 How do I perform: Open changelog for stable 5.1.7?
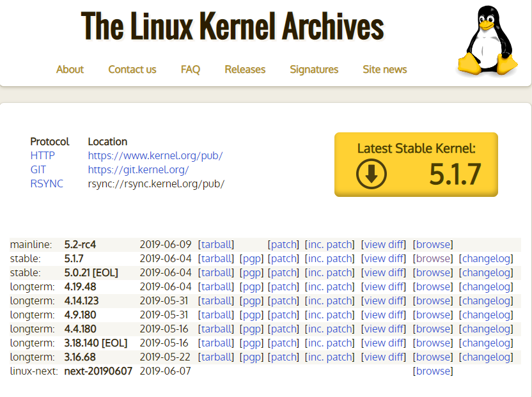pyautogui.click(x=486, y=258)
